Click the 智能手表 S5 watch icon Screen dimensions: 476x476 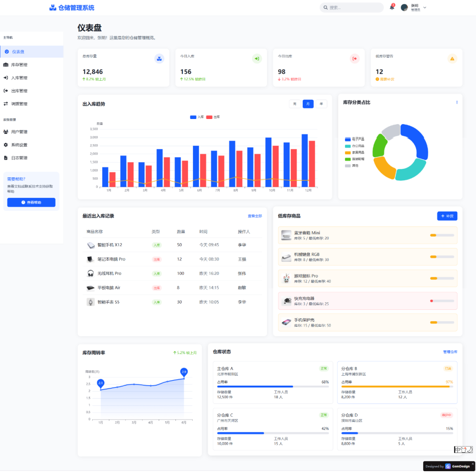[x=90, y=302]
